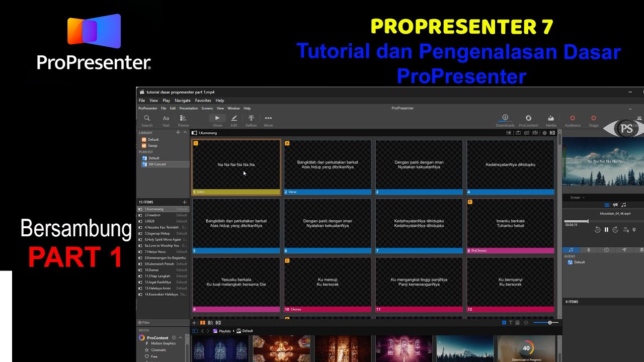The width and height of the screenshot is (644, 362).
Task: Select Default under Audio section
Action: [576, 262]
